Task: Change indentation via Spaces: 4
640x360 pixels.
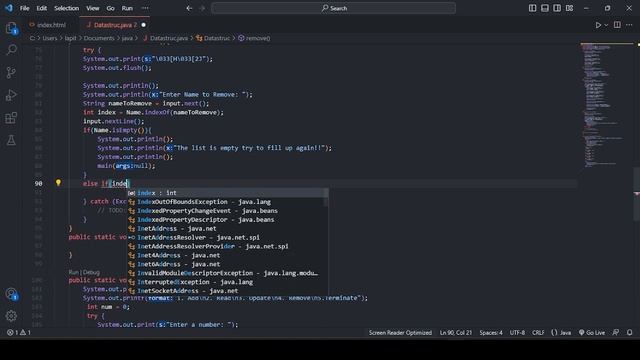Action: 491,333
